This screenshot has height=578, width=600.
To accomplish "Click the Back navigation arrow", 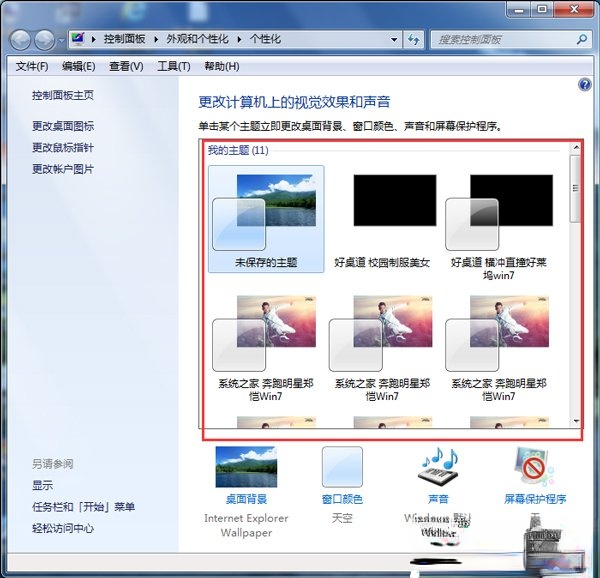I will point(20,40).
